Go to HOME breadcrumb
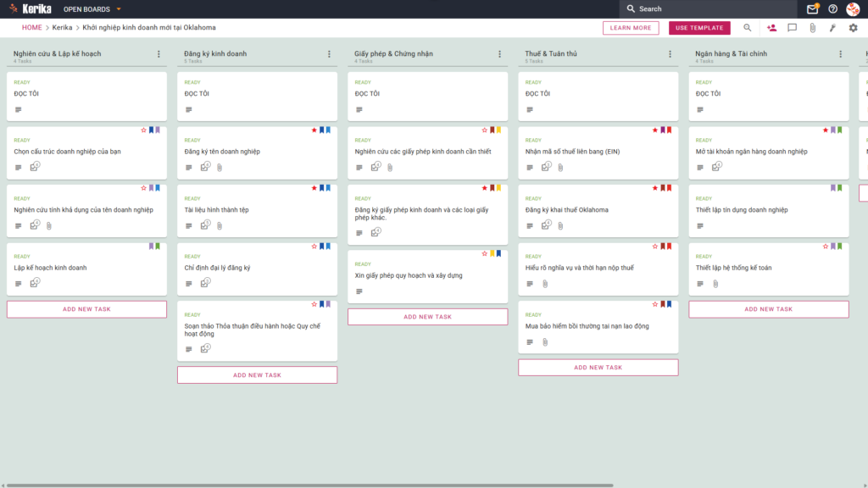The width and height of the screenshot is (868, 488). pos(32,28)
